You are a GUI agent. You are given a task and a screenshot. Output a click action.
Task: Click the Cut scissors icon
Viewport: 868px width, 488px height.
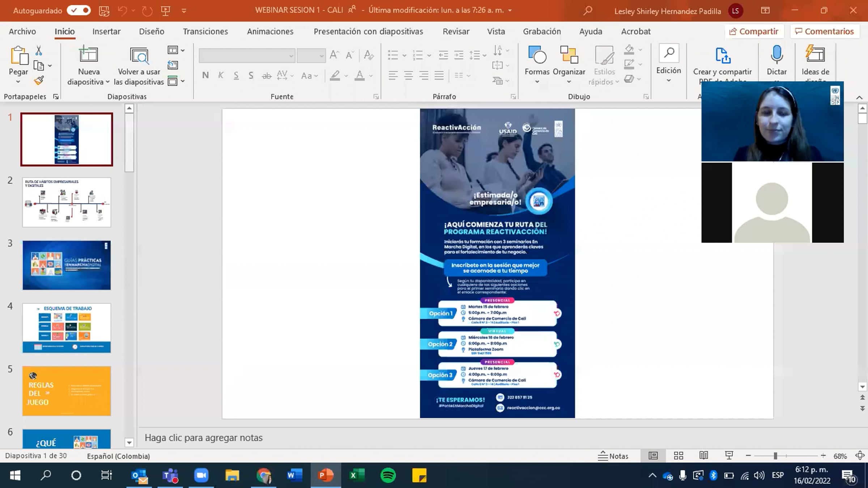39,50
